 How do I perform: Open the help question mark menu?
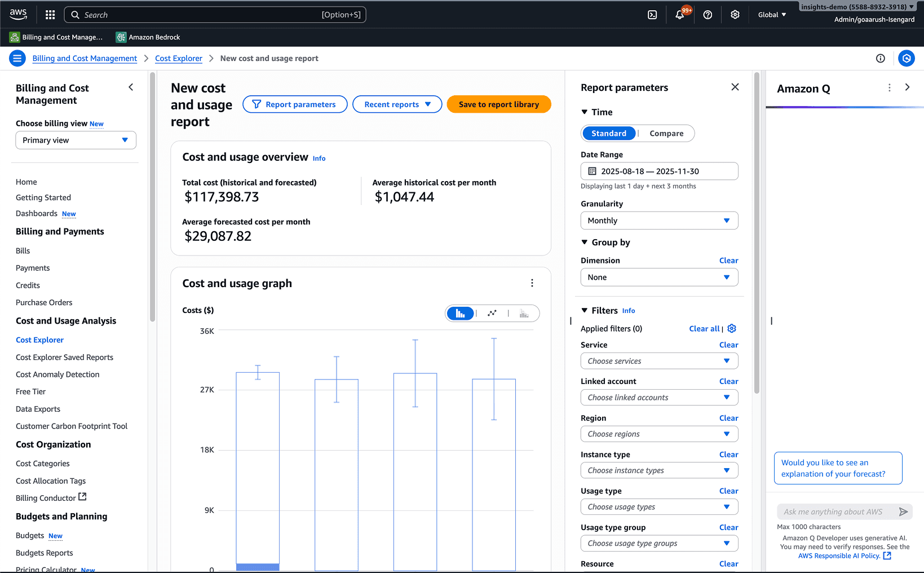[x=708, y=15]
